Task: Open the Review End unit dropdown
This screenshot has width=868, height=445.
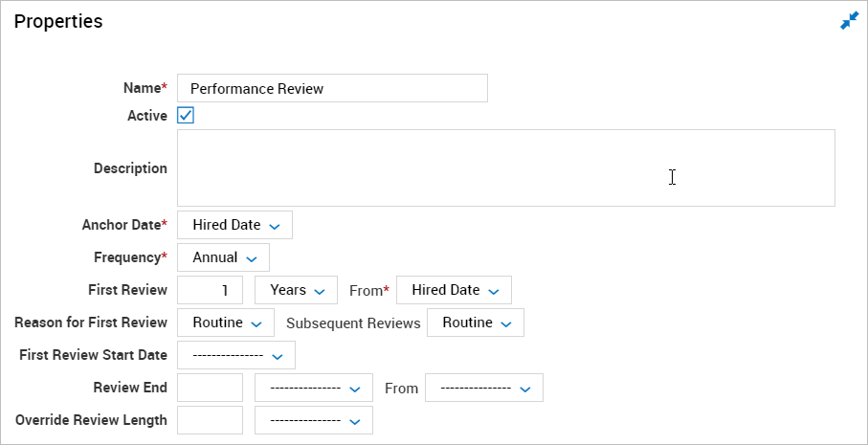Action: [x=314, y=388]
